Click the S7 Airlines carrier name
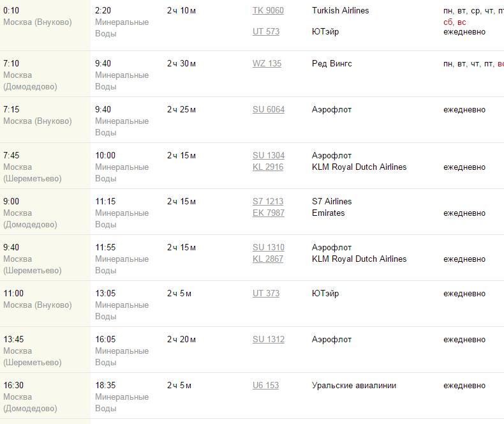504x424 pixels. coord(332,201)
